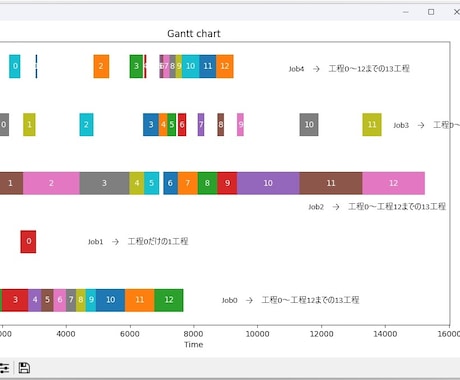Select Job0 brown bar labeled 5
Viewport: 460px width, 380px height.
(47, 300)
